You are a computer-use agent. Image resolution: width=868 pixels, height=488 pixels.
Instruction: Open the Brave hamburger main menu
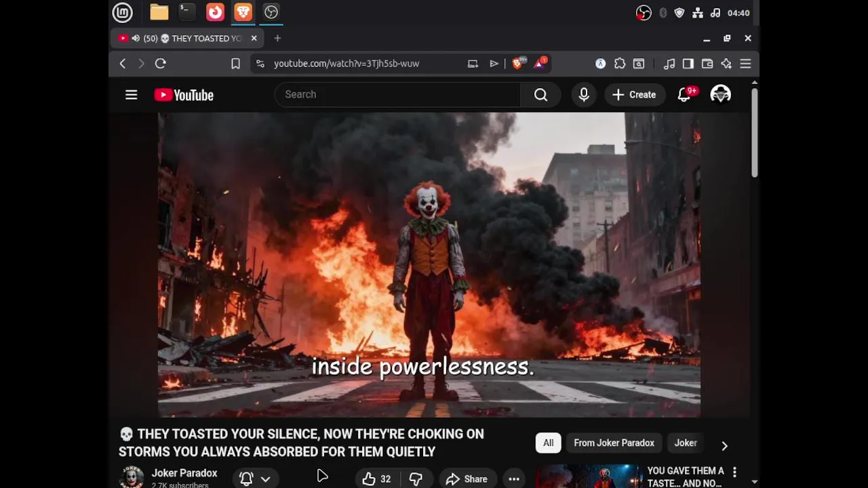point(745,64)
